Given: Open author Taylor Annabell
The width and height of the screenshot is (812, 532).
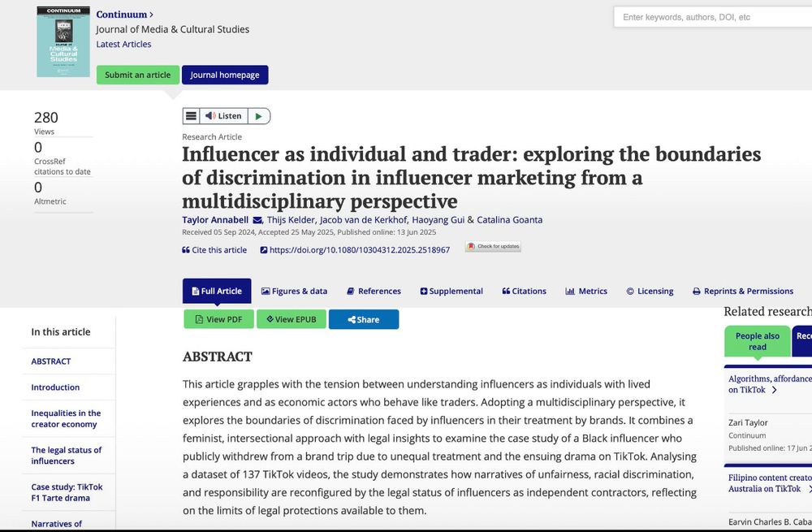Looking at the screenshot, I should tap(215, 219).
